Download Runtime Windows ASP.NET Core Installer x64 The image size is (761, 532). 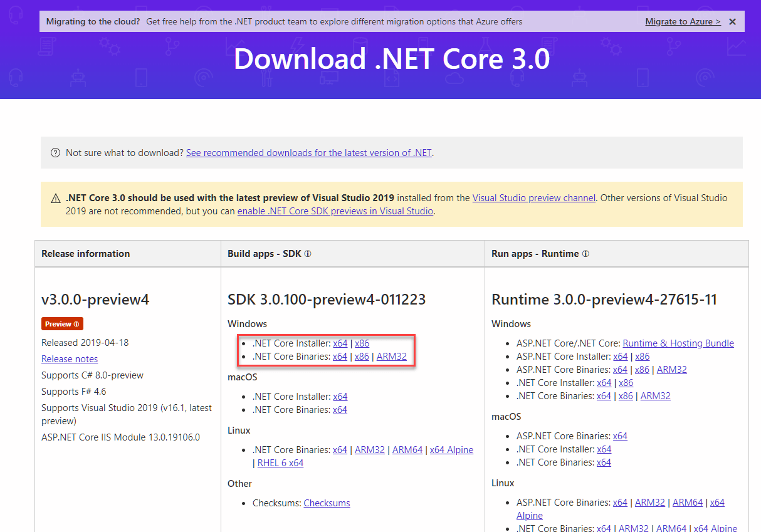point(620,357)
